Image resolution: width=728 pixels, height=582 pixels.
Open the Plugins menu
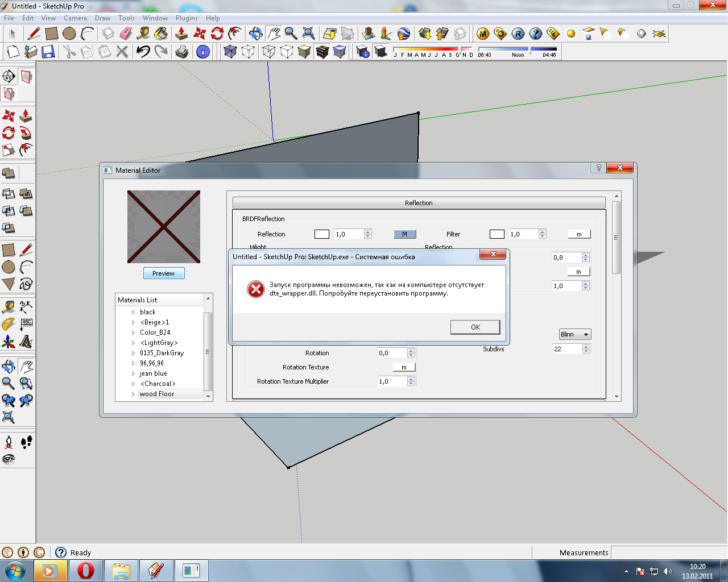pos(187,18)
